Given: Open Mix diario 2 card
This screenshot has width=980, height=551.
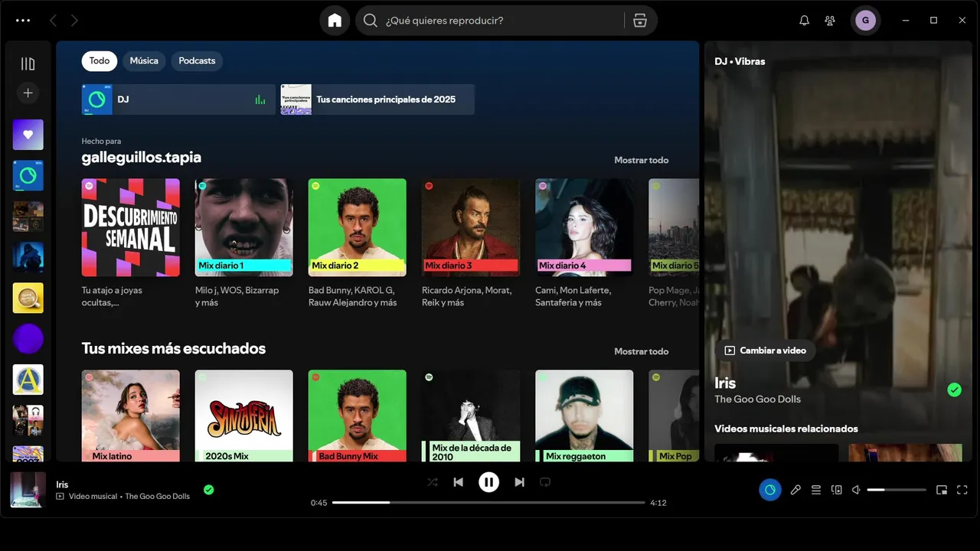Looking at the screenshot, I should [358, 243].
